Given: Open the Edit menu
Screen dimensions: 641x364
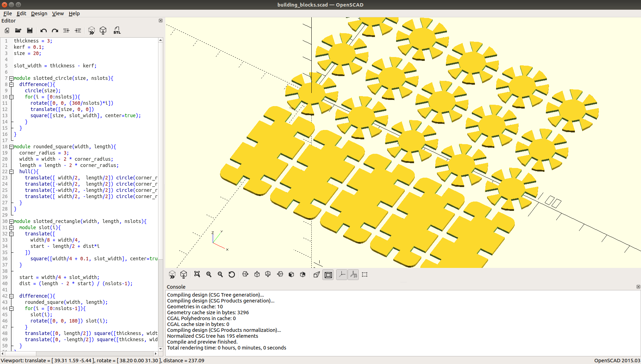Looking at the screenshot, I should tap(21, 13).
